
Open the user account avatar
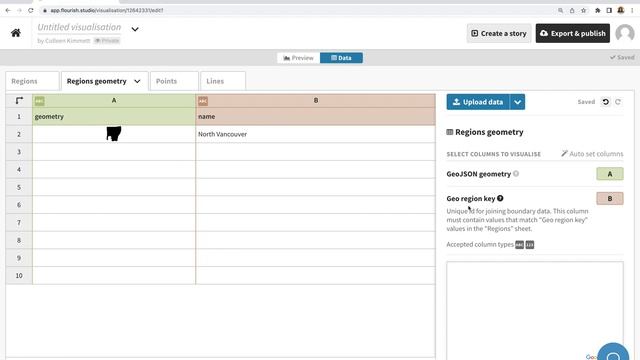624,33
